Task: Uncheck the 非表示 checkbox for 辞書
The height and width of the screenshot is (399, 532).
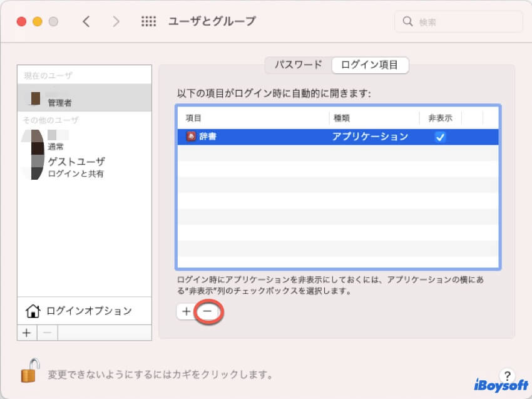Action: 440,137
